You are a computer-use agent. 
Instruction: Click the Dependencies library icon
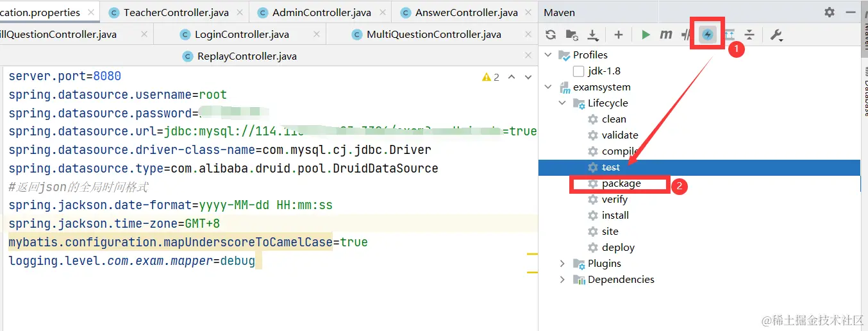pyautogui.click(x=579, y=280)
